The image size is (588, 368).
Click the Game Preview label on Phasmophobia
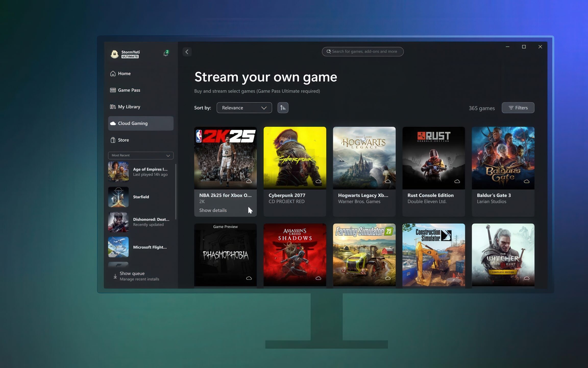[225, 227]
